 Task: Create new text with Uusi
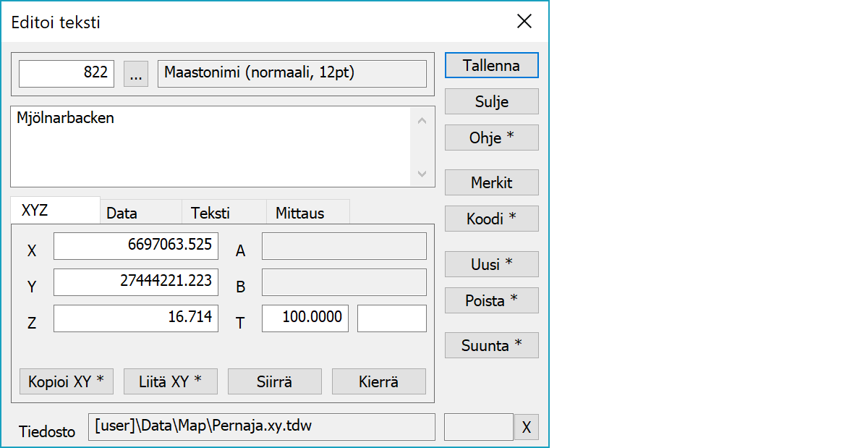[x=491, y=264]
